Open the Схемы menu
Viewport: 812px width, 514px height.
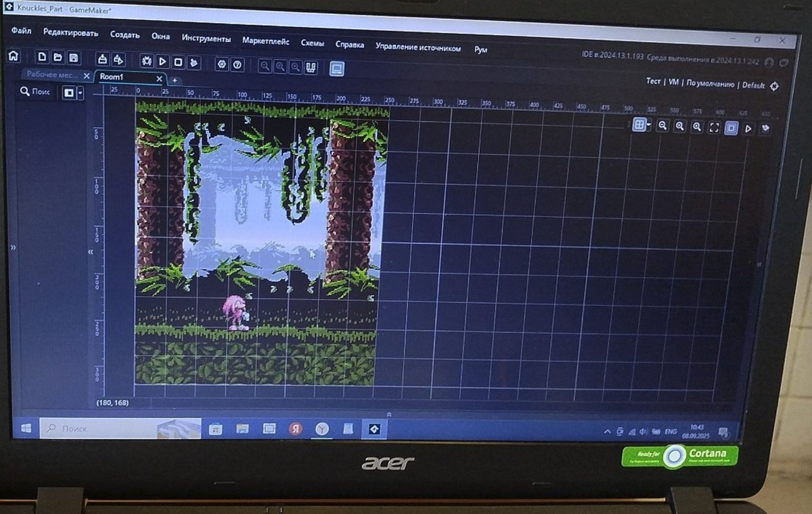pyautogui.click(x=312, y=43)
